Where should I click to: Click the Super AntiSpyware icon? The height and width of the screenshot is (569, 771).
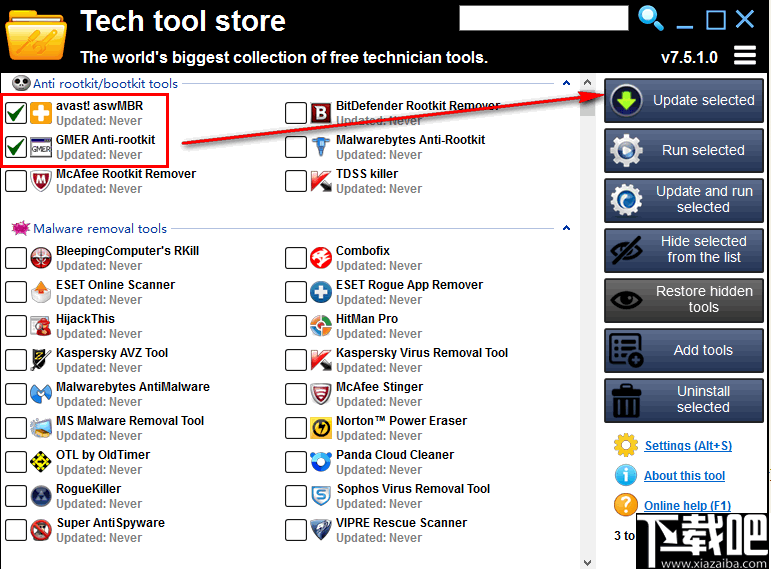pyautogui.click(x=41, y=530)
